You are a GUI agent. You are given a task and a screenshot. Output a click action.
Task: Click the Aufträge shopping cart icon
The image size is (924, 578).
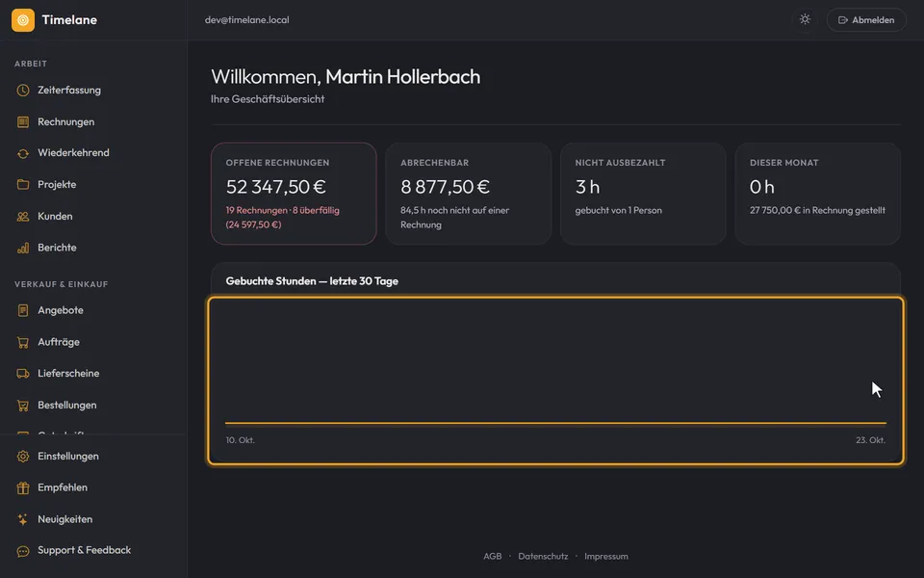23,342
